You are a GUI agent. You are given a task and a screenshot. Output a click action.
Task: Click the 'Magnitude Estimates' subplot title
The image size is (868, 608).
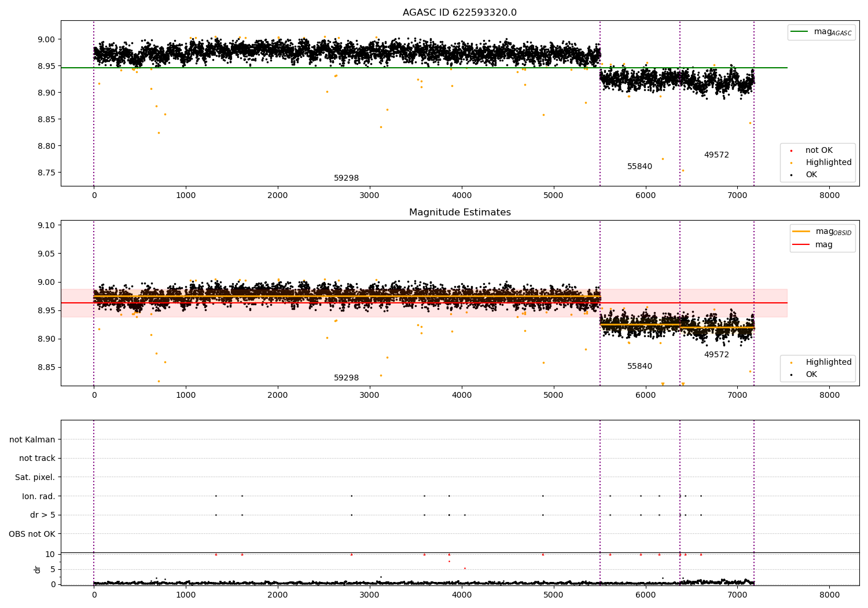point(459,213)
